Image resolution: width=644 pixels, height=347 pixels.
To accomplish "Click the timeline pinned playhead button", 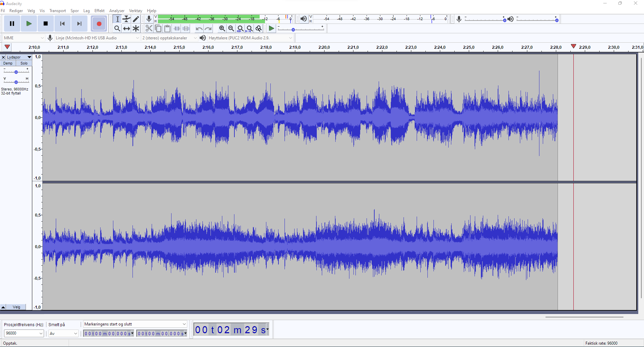I will (x=7, y=47).
